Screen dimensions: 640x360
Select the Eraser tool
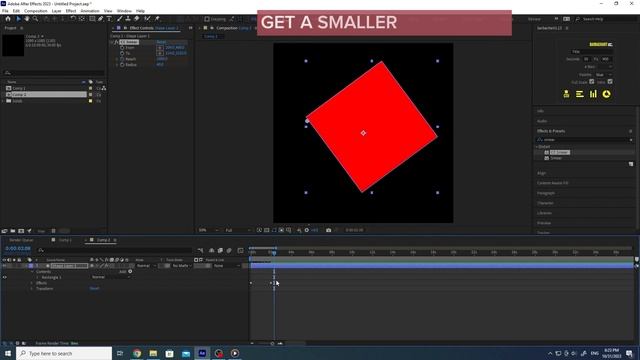coord(136,19)
